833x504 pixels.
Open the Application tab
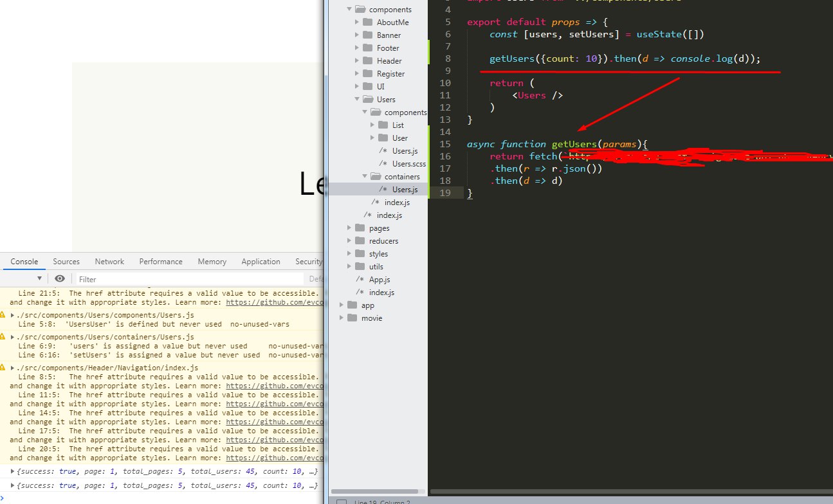click(261, 262)
